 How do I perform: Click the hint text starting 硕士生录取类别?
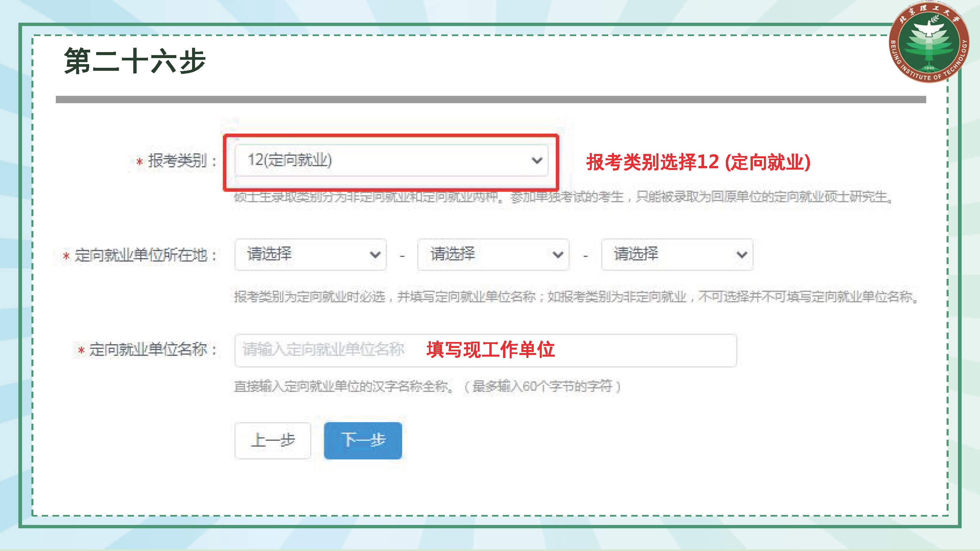click(563, 197)
